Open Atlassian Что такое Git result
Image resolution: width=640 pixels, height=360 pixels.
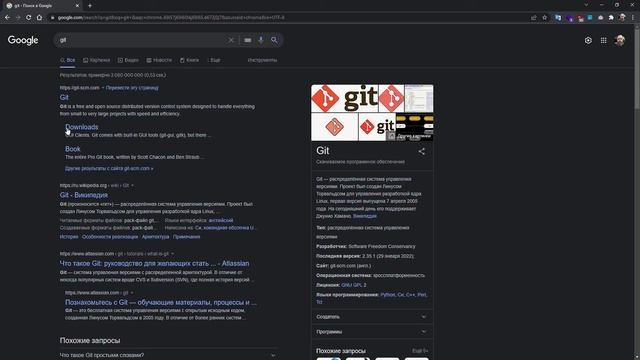click(154, 263)
